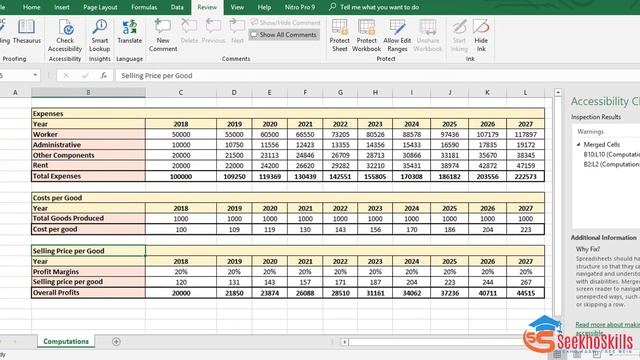Select the 222573 total expenses cell

525,176
